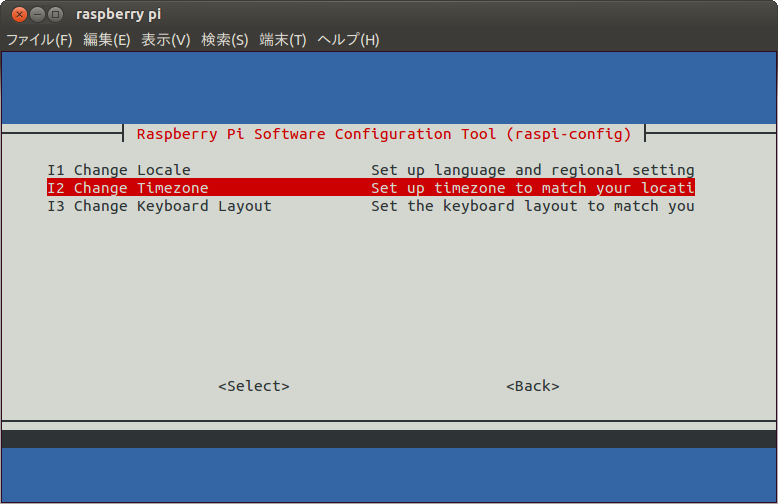Open the 端末(T) menu
The height and width of the screenshot is (504, 778).
coord(283,40)
